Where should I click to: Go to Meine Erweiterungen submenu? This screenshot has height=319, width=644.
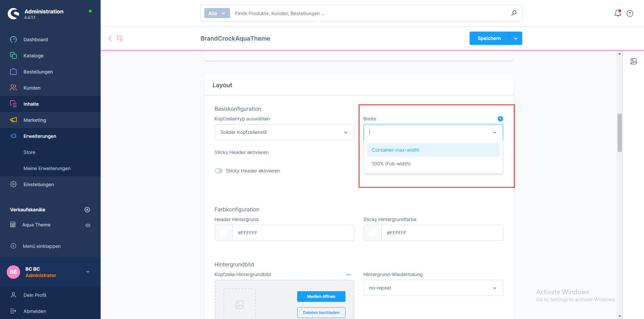47,168
